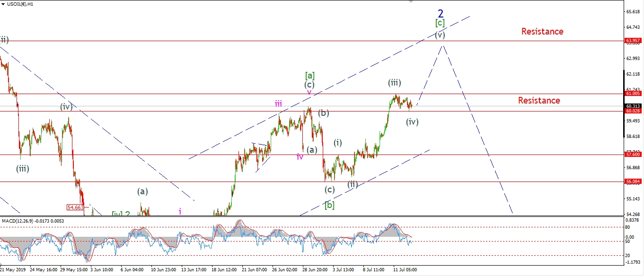This screenshot has width=644, height=276.
Task: Click the magenta iv wave label
Action: [300, 156]
